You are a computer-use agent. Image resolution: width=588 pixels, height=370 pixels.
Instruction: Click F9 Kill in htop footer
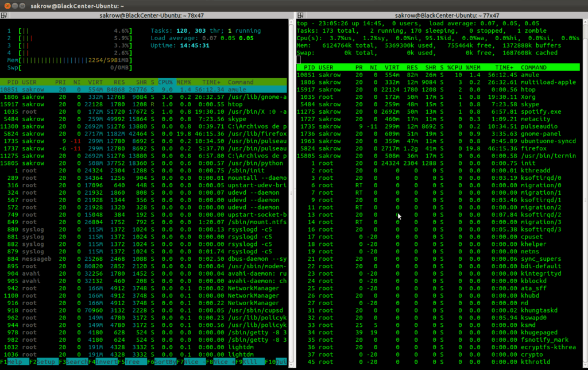tap(250, 362)
